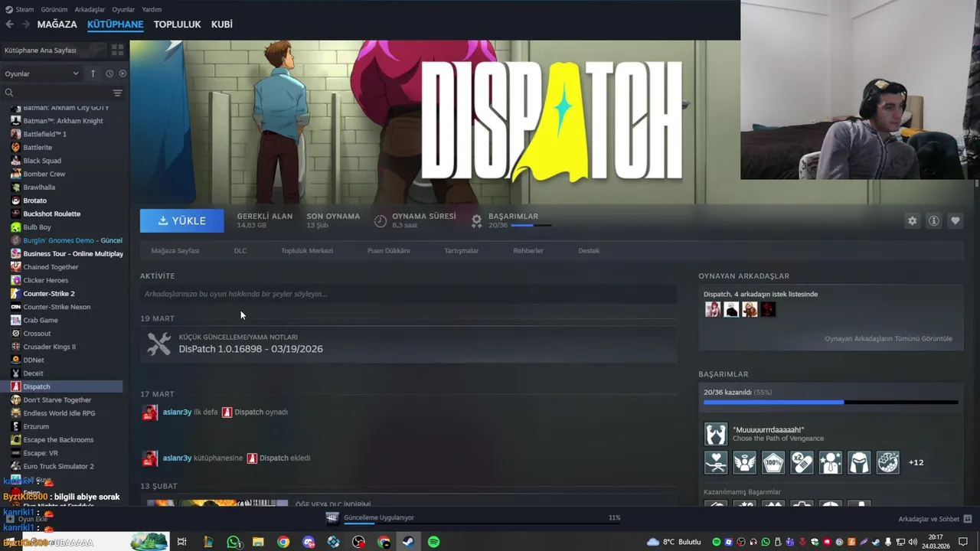Open the Yardım menu
Viewport: 980px width, 551px height.
(152, 9)
